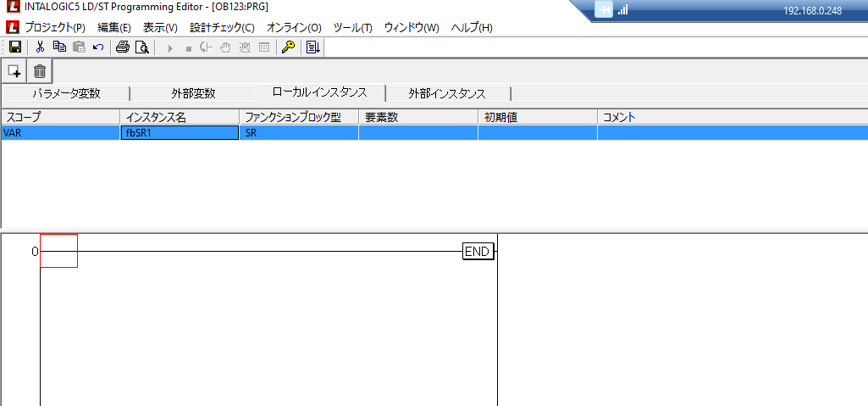Click the list sort toolbar icon
This screenshot has width=868, height=406.
click(312, 47)
